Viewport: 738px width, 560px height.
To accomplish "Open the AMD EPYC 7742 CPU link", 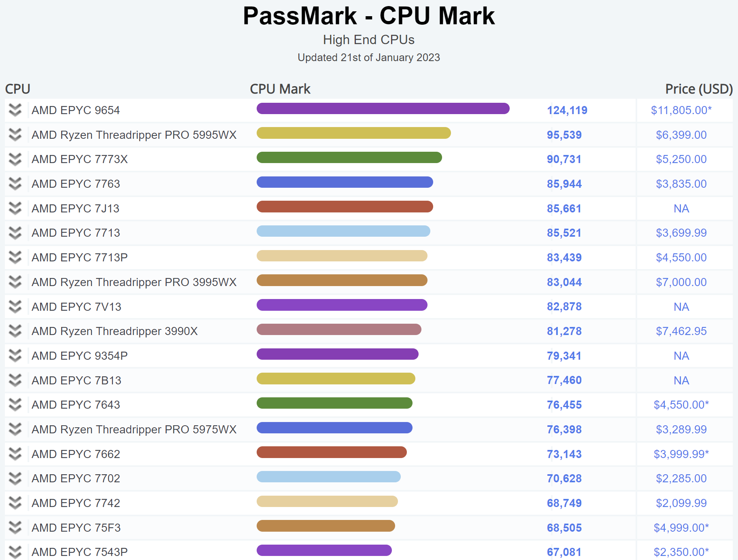I will click(76, 503).
